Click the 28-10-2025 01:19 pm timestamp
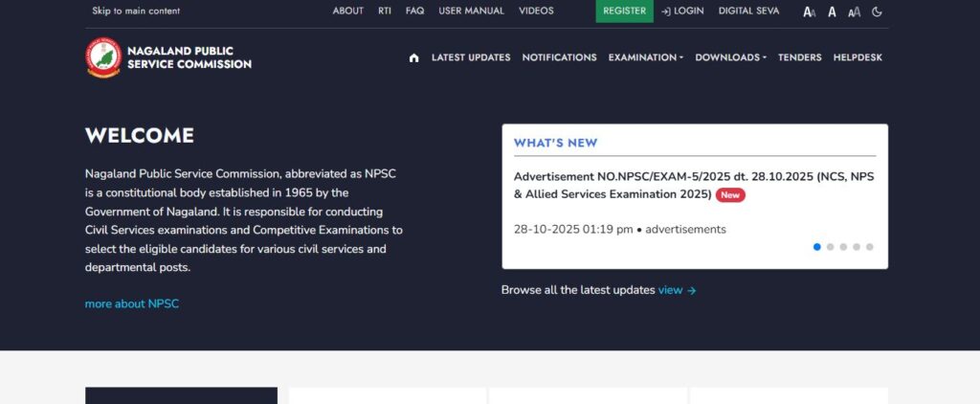The width and height of the screenshot is (980, 404). tap(573, 230)
